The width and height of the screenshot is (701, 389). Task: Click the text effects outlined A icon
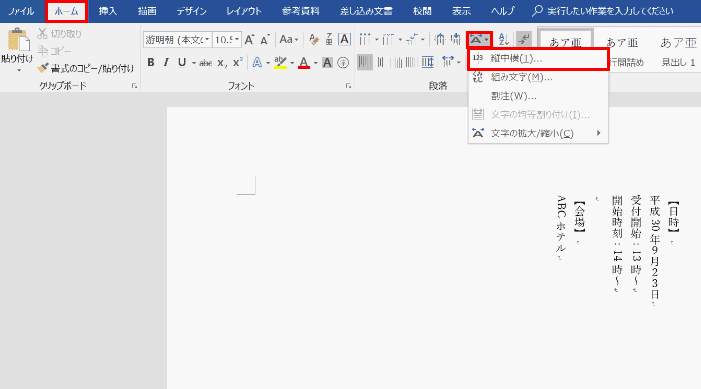pos(257,63)
